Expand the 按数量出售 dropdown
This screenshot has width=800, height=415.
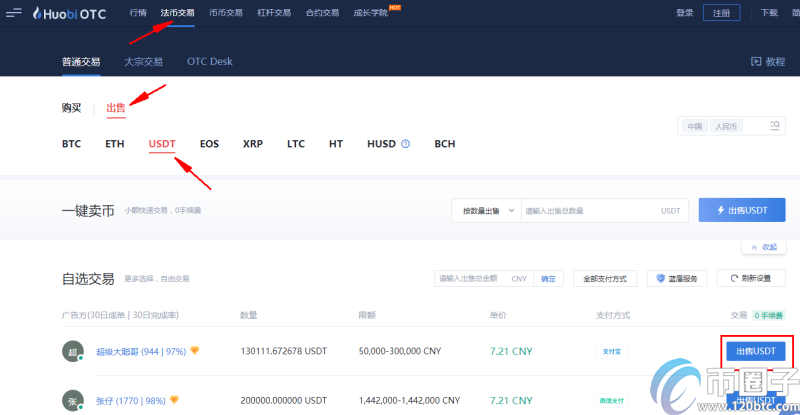point(485,211)
